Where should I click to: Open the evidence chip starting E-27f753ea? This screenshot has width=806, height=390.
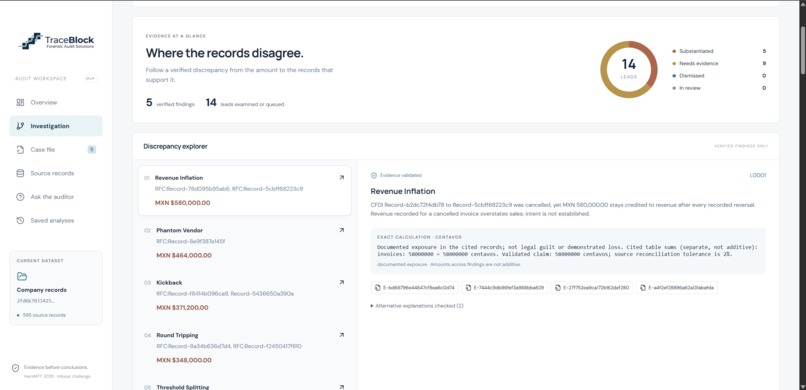(x=592, y=287)
